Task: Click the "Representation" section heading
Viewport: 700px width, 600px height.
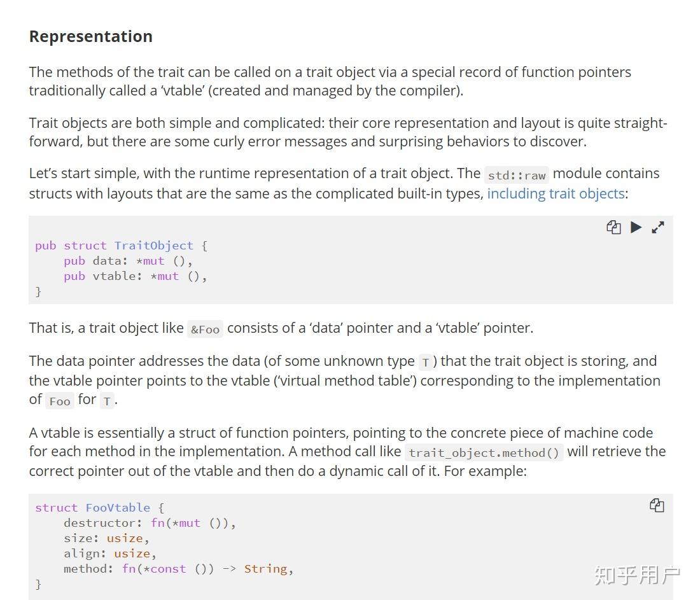Action: [91, 36]
